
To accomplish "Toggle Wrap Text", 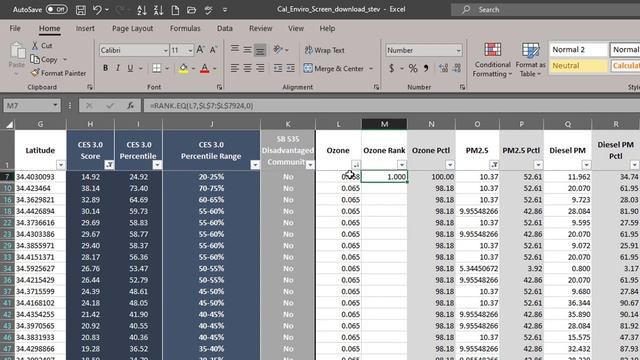I will click(324, 50).
